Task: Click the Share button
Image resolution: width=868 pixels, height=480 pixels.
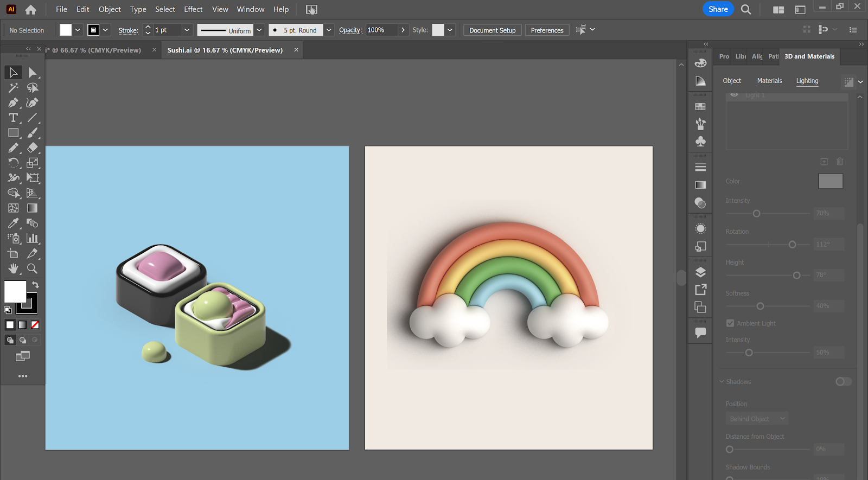Action: click(x=718, y=9)
